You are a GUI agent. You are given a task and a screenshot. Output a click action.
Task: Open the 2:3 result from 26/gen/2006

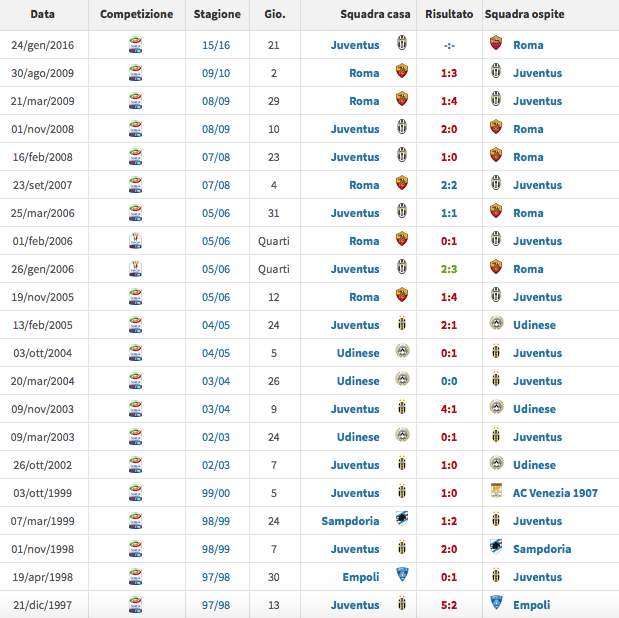[449, 269]
